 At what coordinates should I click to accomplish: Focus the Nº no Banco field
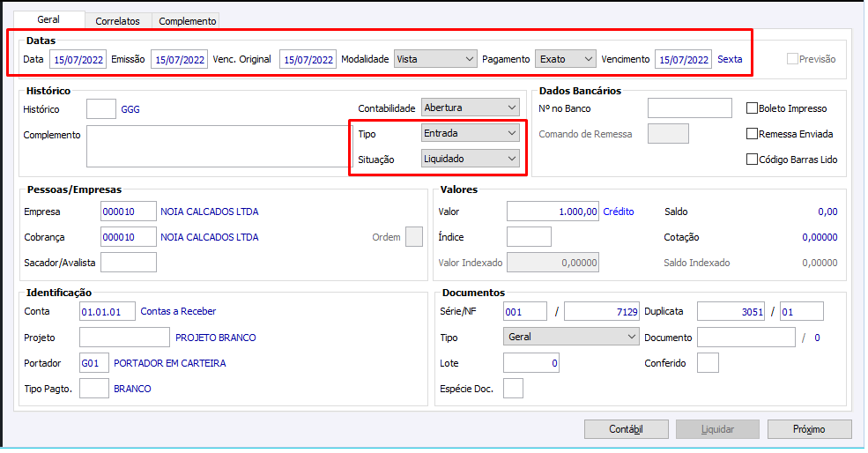pos(689,108)
